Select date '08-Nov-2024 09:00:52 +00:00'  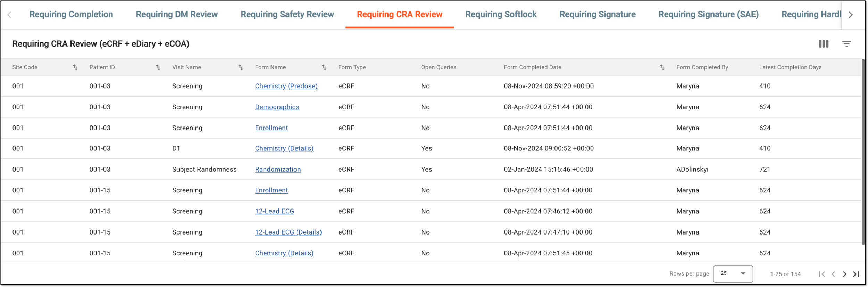coord(549,148)
